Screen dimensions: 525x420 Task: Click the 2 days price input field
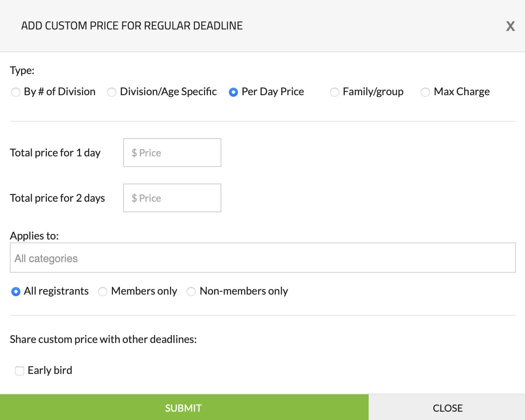[x=172, y=198]
